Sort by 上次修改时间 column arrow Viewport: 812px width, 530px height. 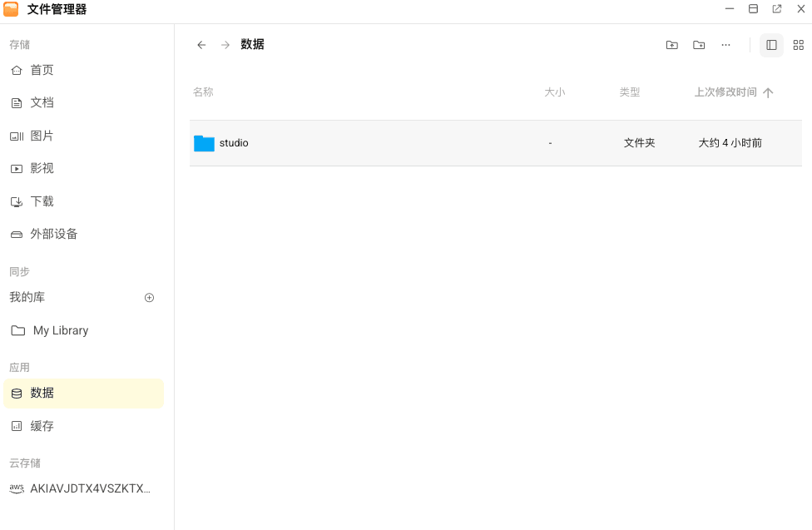coord(768,92)
